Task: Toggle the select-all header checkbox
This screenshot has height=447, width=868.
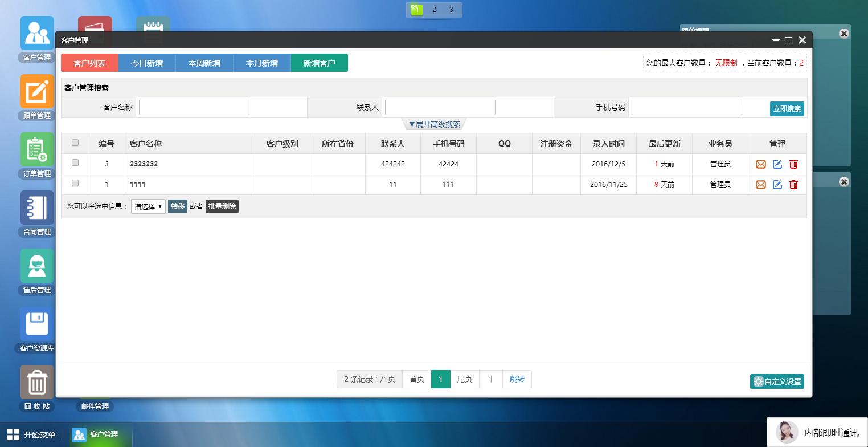Action: pyautogui.click(x=75, y=143)
